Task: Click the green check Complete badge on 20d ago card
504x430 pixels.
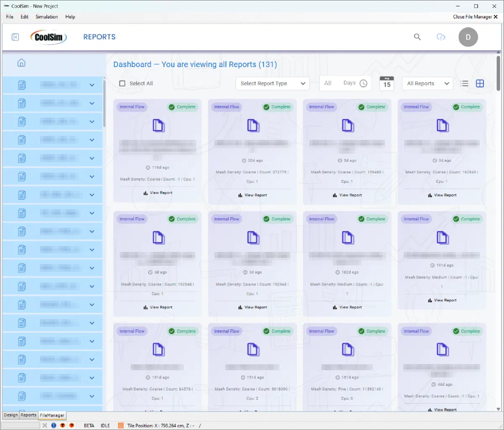Action: point(277,107)
